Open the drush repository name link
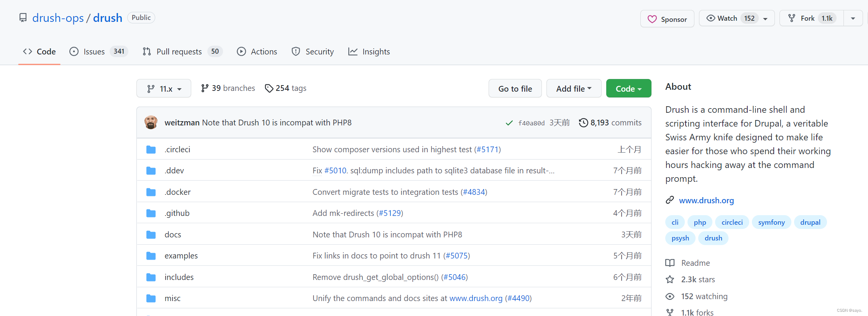 point(108,18)
